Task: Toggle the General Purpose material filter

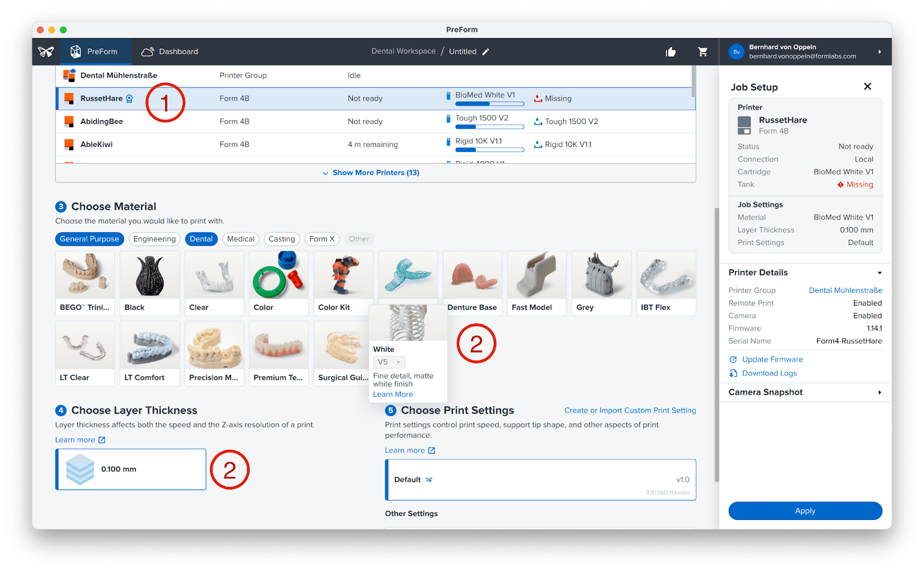Action: (90, 239)
